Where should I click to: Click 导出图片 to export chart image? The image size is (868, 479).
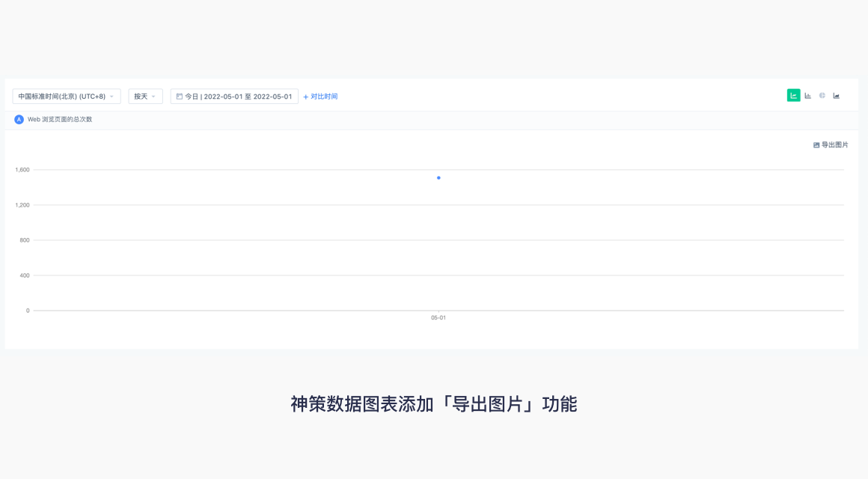tap(831, 145)
